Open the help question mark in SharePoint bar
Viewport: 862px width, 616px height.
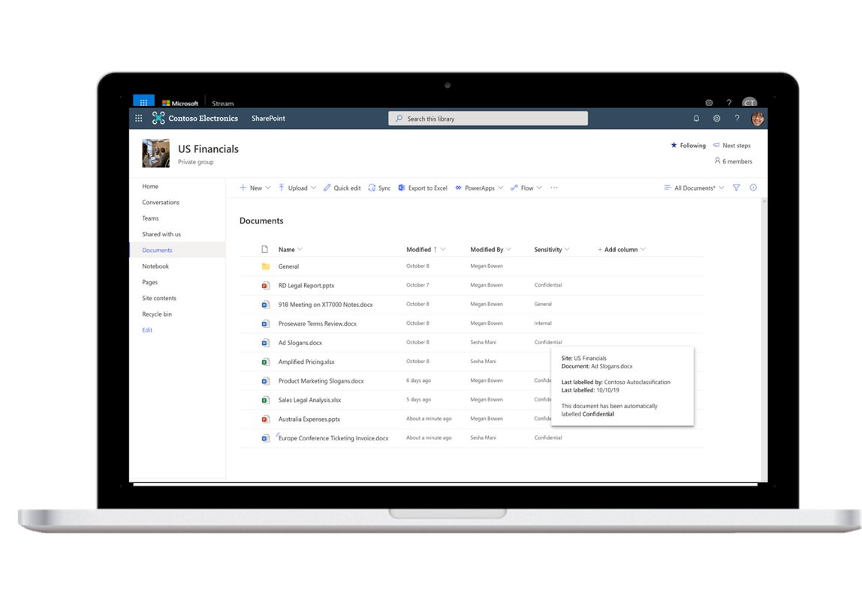coord(737,118)
